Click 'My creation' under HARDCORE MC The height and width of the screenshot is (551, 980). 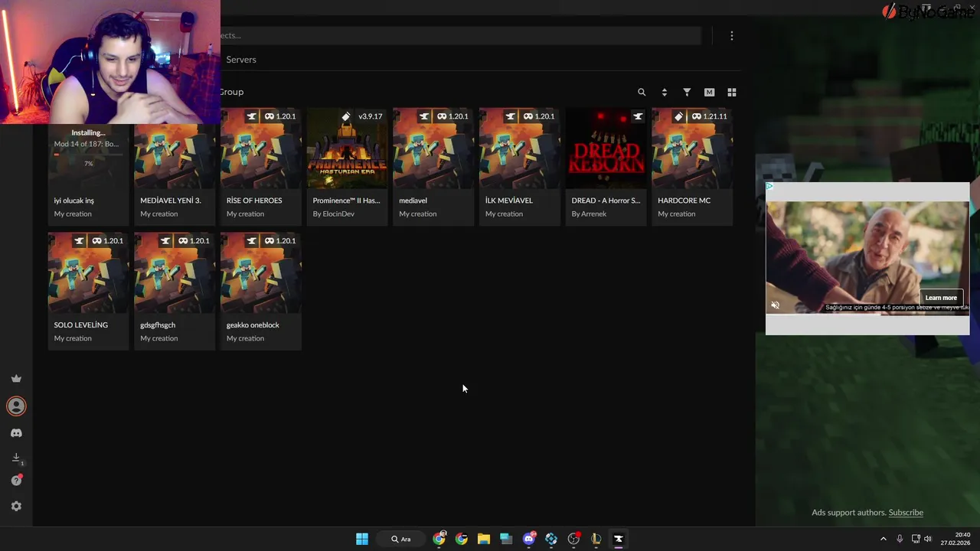tap(676, 214)
